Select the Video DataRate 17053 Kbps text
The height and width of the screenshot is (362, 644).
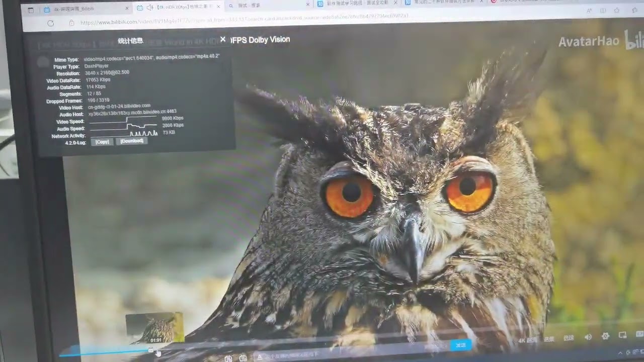tap(98, 79)
